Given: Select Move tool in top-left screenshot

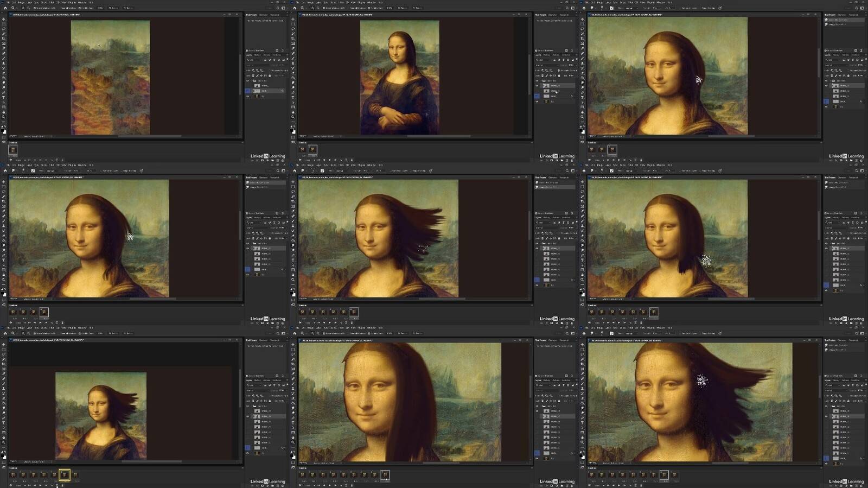Looking at the screenshot, I should click(4, 19).
